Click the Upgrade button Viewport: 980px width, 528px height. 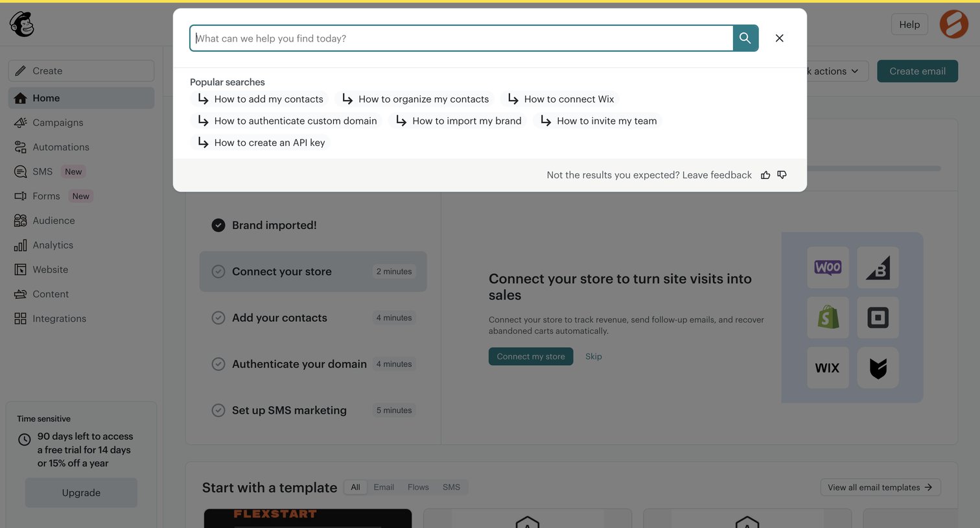pyautogui.click(x=81, y=493)
